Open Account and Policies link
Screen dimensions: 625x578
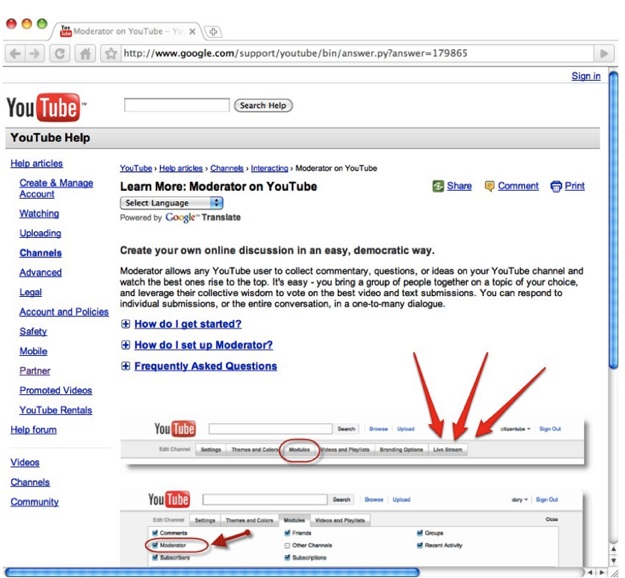tap(64, 312)
